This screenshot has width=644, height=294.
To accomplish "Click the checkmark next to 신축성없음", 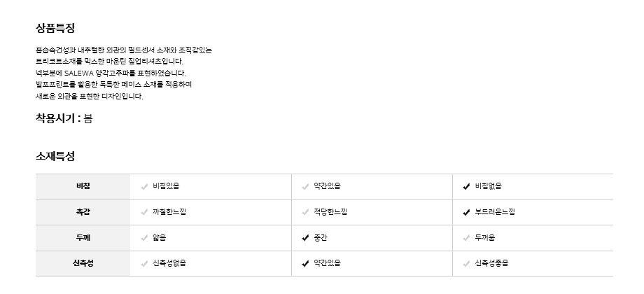I will tap(144, 264).
